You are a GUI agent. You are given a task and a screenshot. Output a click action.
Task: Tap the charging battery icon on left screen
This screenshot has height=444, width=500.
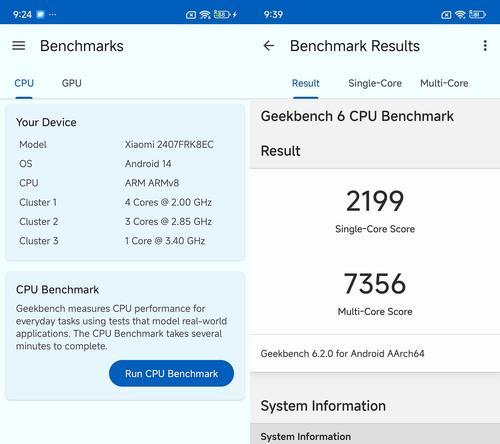click(x=225, y=14)
